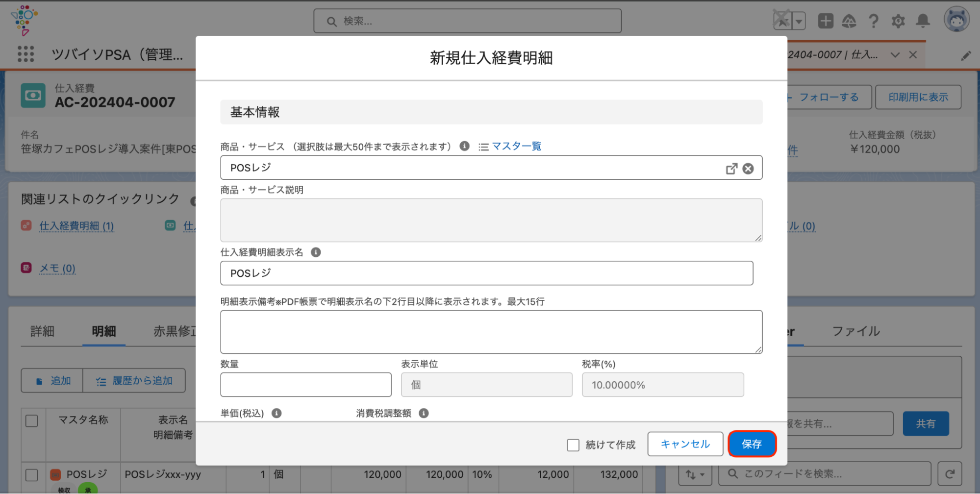The width and height of the screenshot is (980, 494).
Task: Toggle the header select-all checkbox
Action: (x=32, y=421)
